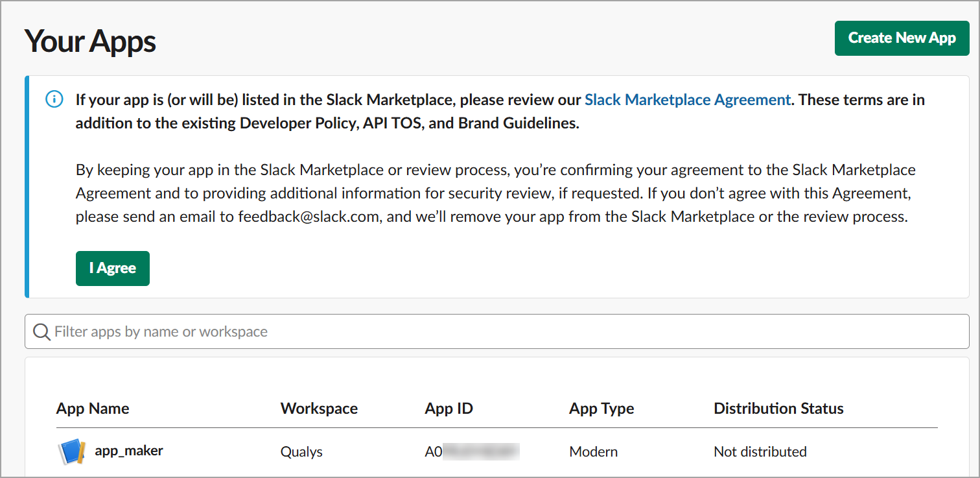Click the Distribution Status column header
The image size is (980, 478).
pyautogui.click(x=778, y=409)
